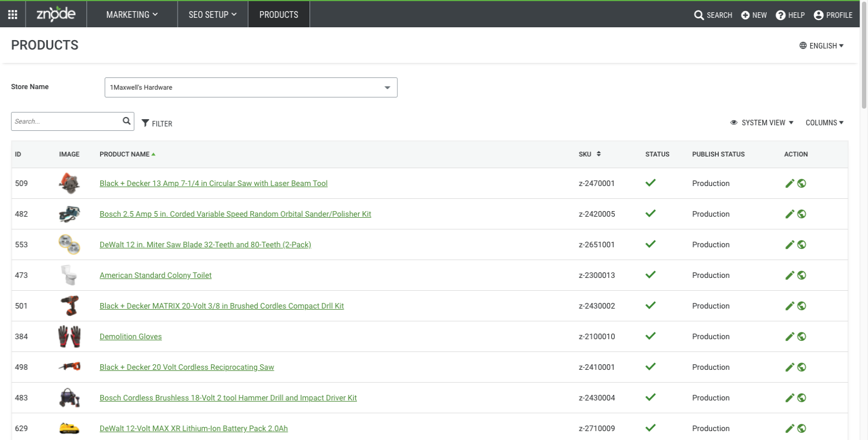Open Black + Decker Circular Saw link
This screenshot has width=868, height=440.
[x=214, y=183]
